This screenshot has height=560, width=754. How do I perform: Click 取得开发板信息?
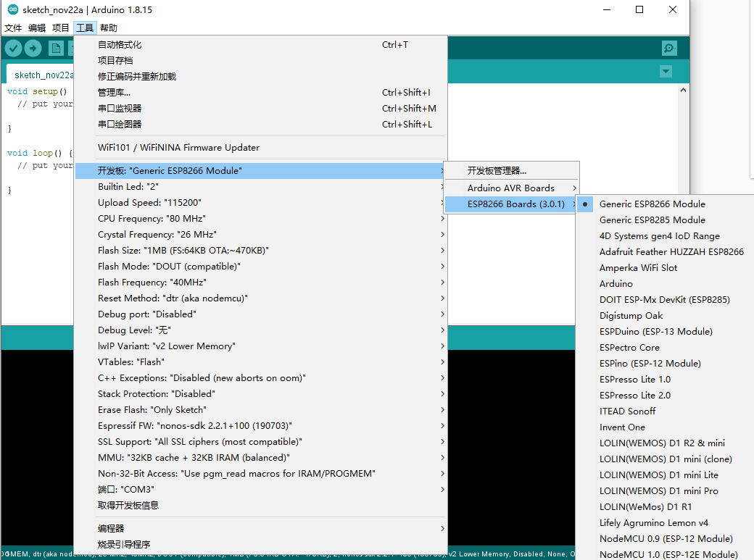click(x=261, y=505)
